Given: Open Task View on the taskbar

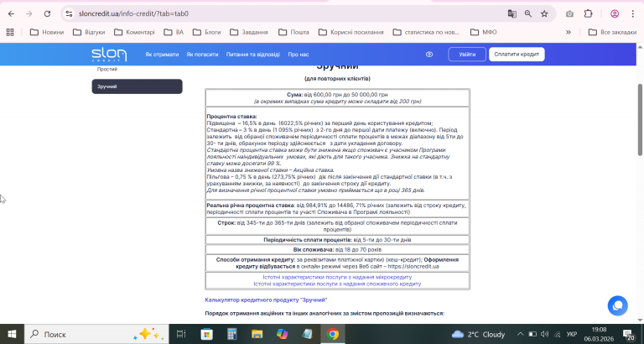Looking at the screenshot, I should pos(181,334).
